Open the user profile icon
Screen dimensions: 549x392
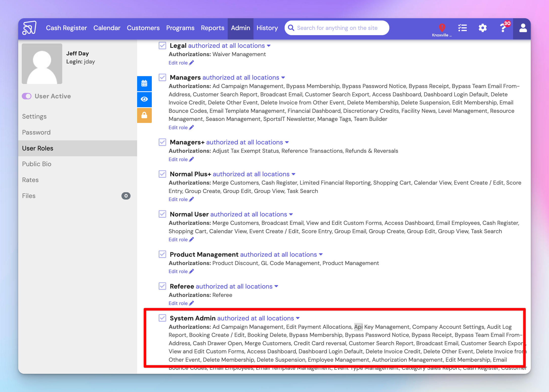pyautogui.click(x=523, y=28)
